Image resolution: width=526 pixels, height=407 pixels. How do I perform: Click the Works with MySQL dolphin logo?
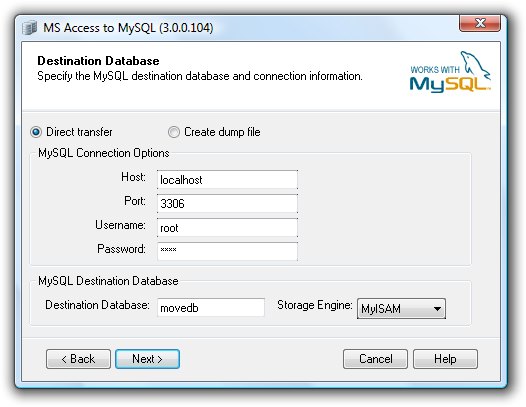point(450,71)
